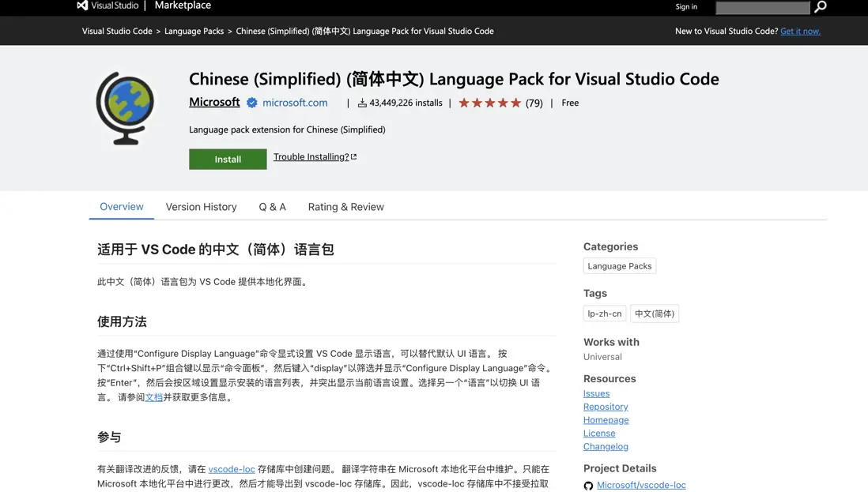Screen dimensions: 868x492
Task: Switch to the Version History tab
Action: coord(201,207)
